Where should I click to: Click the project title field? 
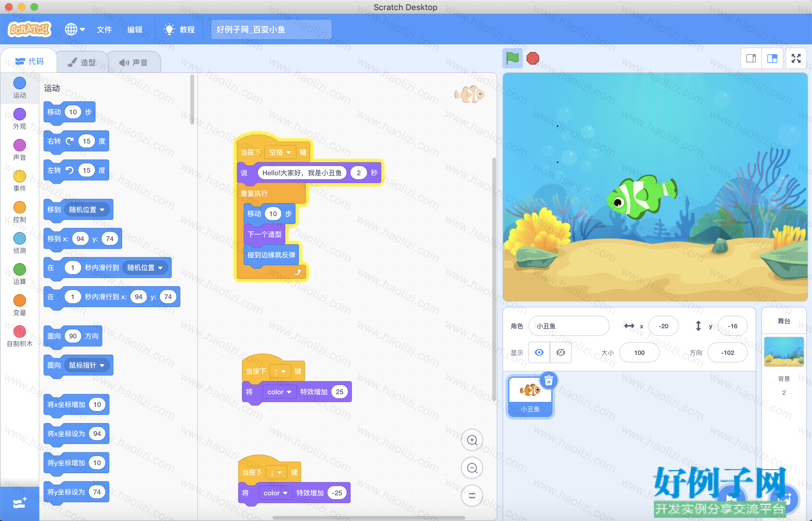tap(271, 29)
